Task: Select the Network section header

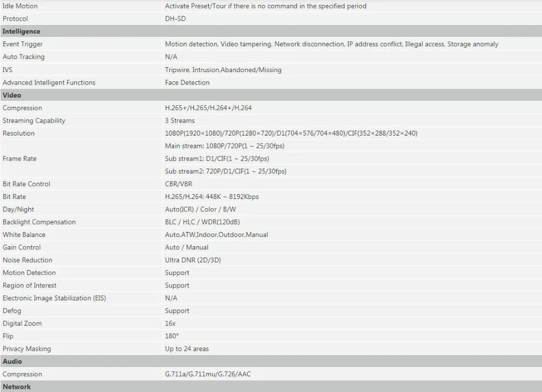Action: pos(271,387)
